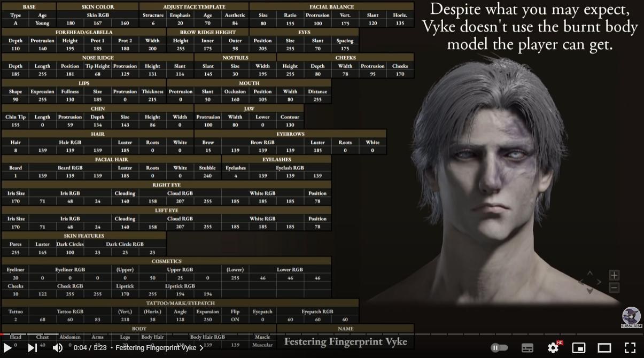The image size is (644, 358).
Task: Open the player settings gear
Action: (553, 348)
